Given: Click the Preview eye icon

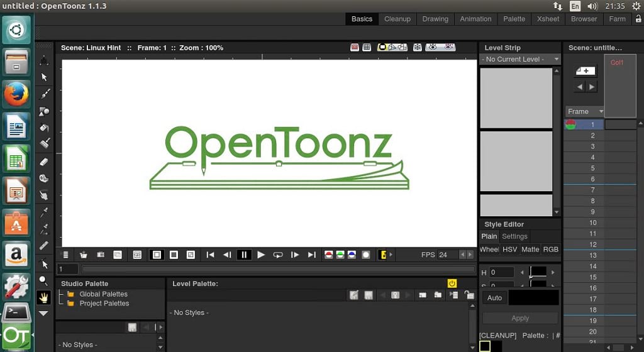Looking at the screenshot, I should 433,48.
